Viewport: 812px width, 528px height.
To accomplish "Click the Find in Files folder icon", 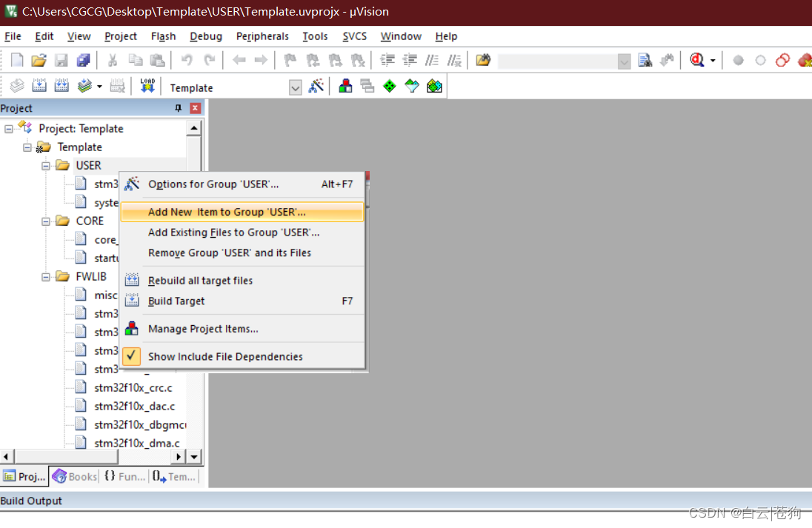I will (x=483, y=60).
